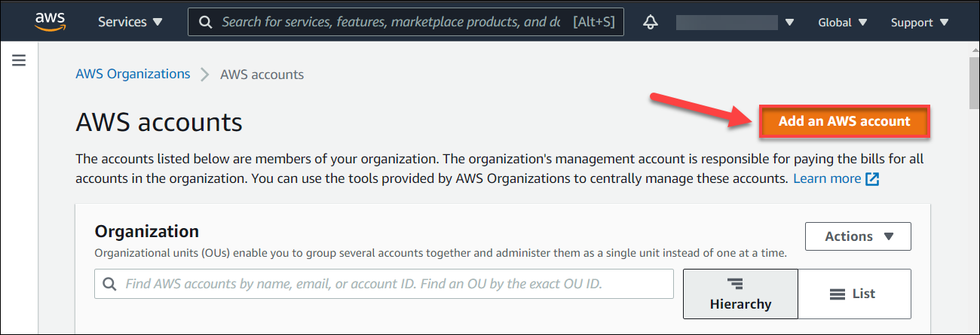Click the top search bar field

pos(406,22)
